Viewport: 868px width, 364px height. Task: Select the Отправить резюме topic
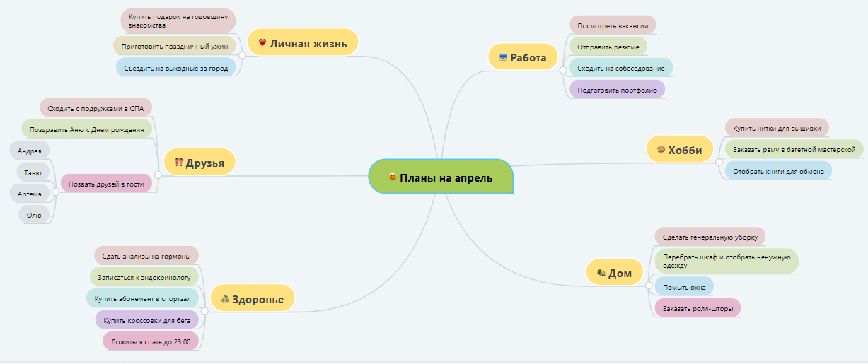(x=608, y=47)
